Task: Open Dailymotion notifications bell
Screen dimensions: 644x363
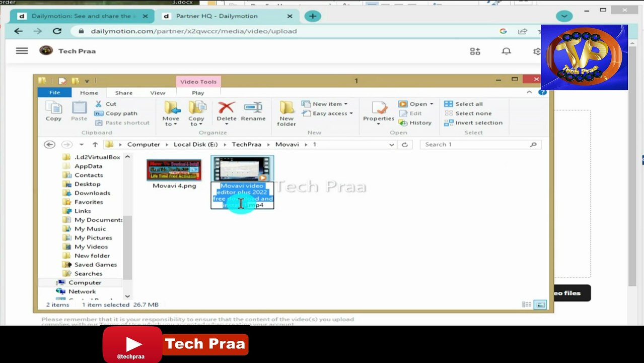Action: point(506,51)
